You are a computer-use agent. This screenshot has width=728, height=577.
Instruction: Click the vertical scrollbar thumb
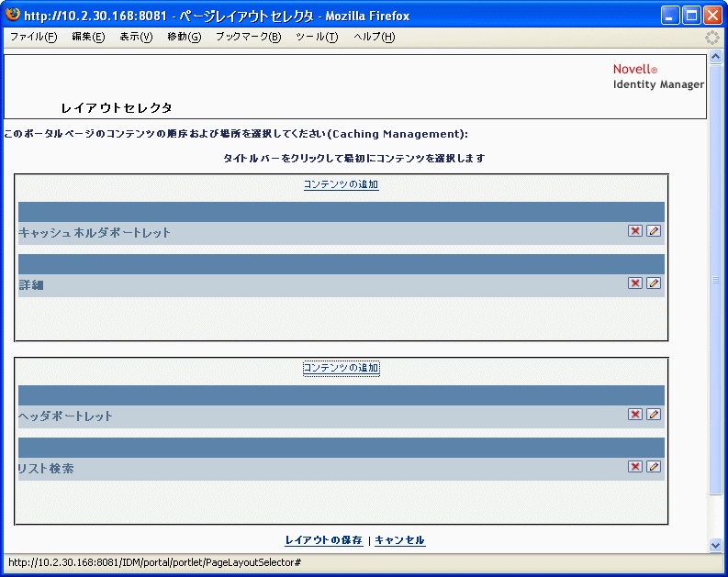[715, 280]
